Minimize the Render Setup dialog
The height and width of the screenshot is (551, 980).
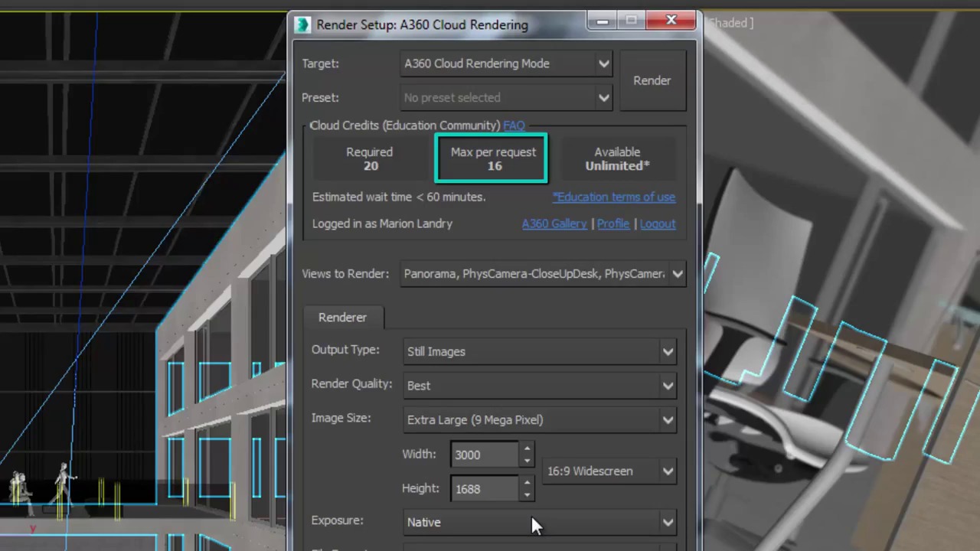tap(602, 21)
